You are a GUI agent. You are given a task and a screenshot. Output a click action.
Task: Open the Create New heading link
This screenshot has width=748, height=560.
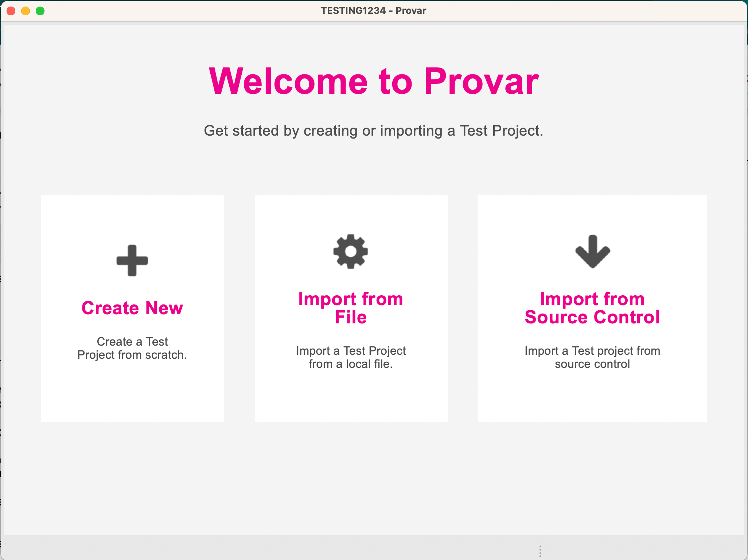click(132, 308)
